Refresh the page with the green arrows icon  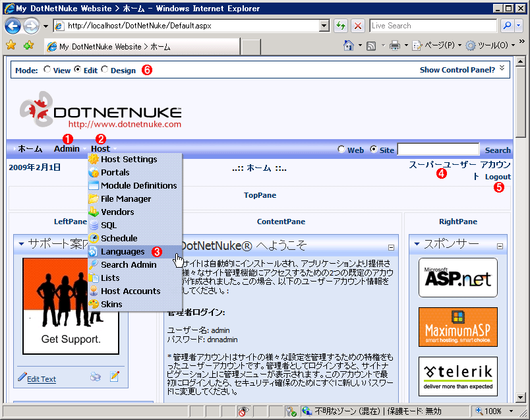[341, 26]
